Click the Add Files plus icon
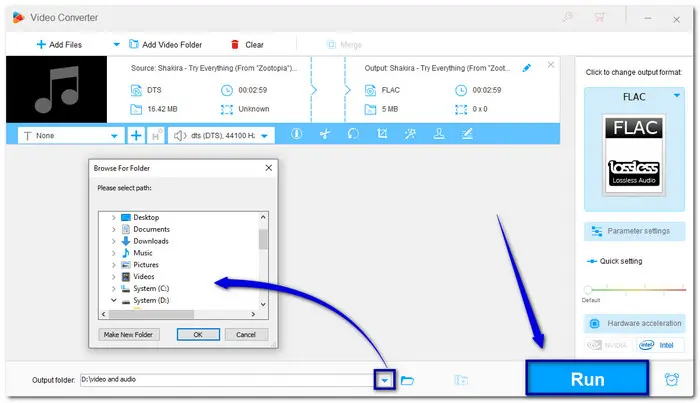 click(x=41, y=45)
